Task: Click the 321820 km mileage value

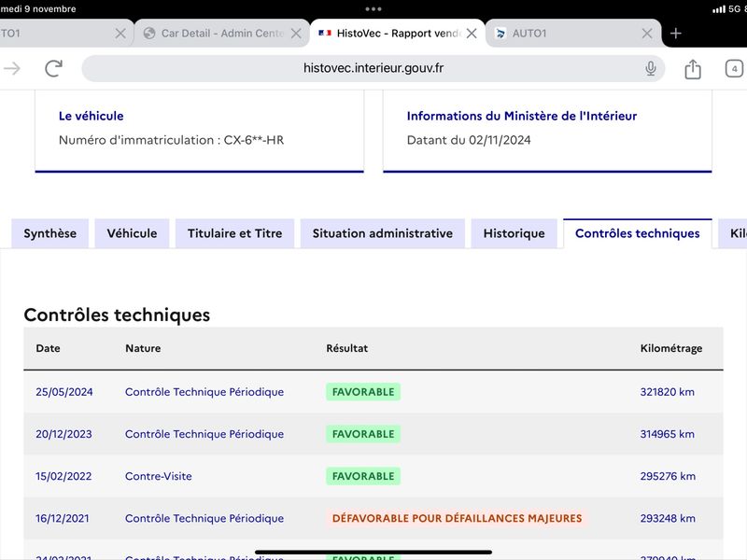Action: pyautogui.click(x=667, y=392)
